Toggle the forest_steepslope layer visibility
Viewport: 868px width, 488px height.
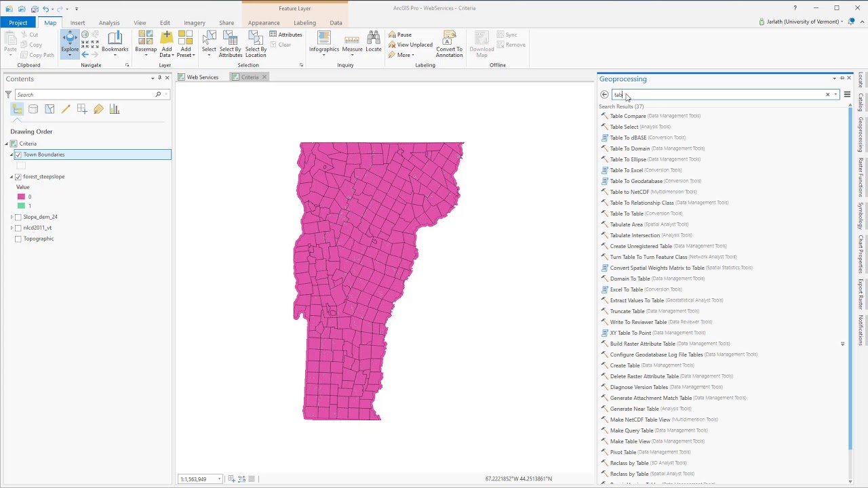pyautogui.click(x=18, y=177)
